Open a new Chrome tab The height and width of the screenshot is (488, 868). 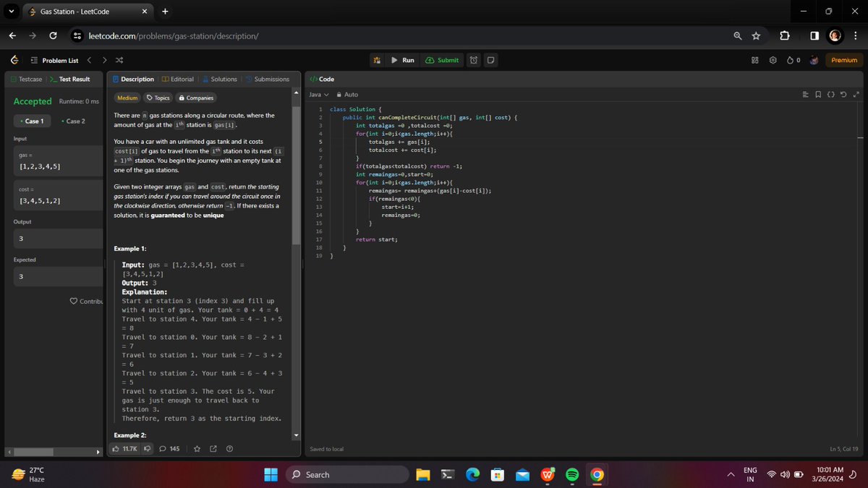[165, 12]
